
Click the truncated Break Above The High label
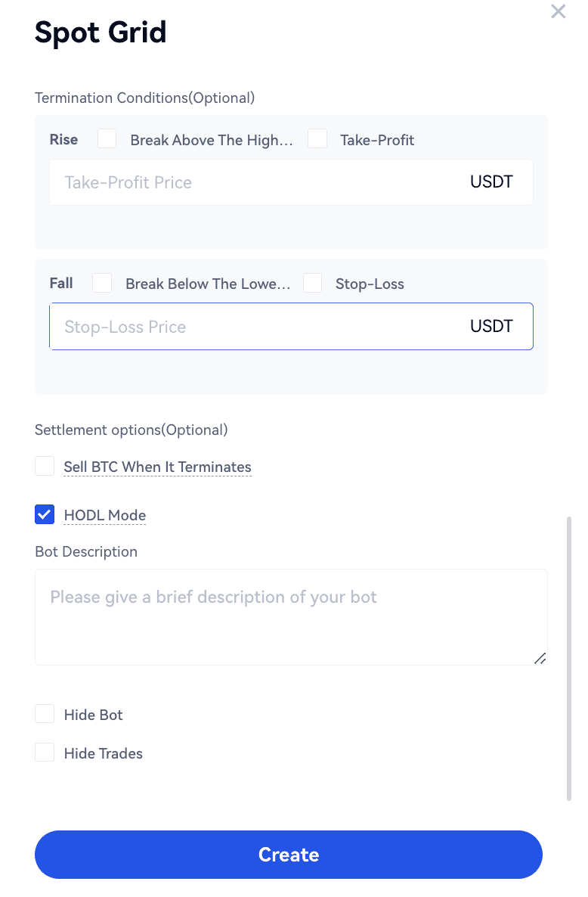(x=211, y=140)
